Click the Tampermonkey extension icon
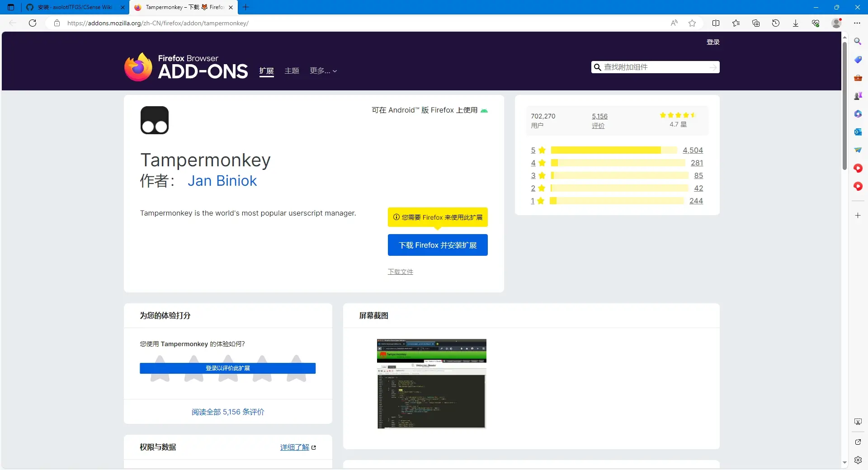Screen dimensions: 868x470 coord(155,120)
